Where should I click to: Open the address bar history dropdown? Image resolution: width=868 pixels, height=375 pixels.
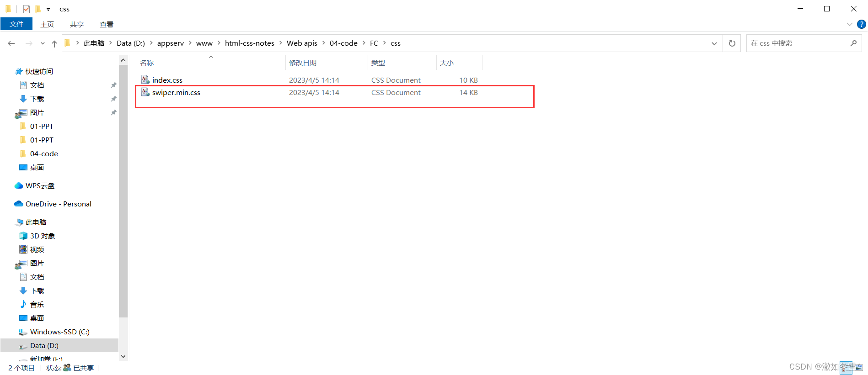coord(714,43)
